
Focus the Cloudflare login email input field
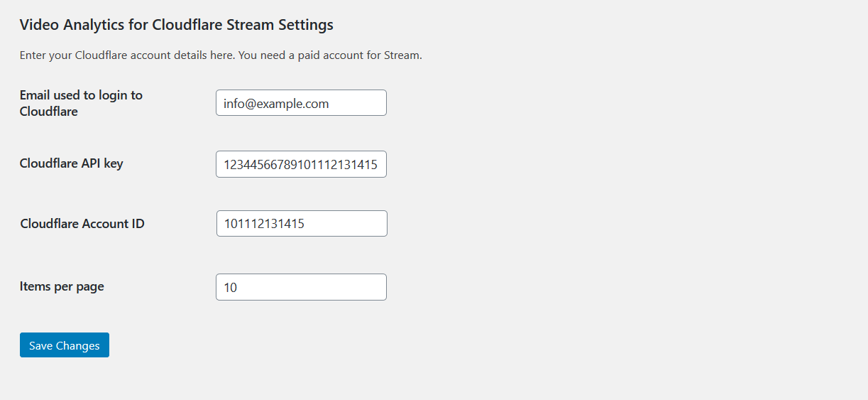[x=301, y=103]
